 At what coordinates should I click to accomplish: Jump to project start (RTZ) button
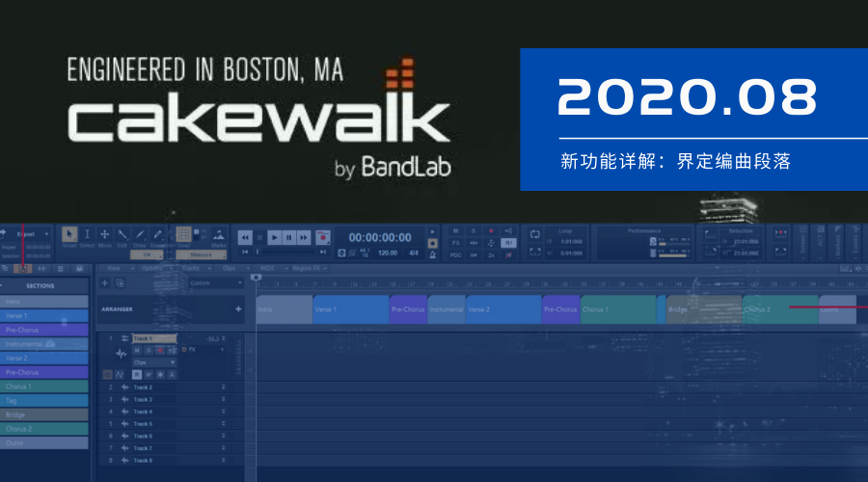(x=245, y=253)
